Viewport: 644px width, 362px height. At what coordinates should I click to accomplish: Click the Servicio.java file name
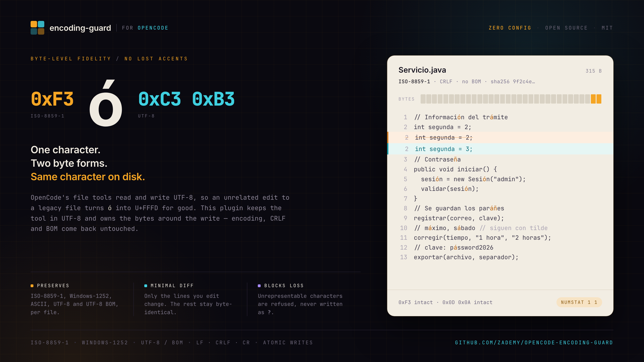tap(422, 70)
